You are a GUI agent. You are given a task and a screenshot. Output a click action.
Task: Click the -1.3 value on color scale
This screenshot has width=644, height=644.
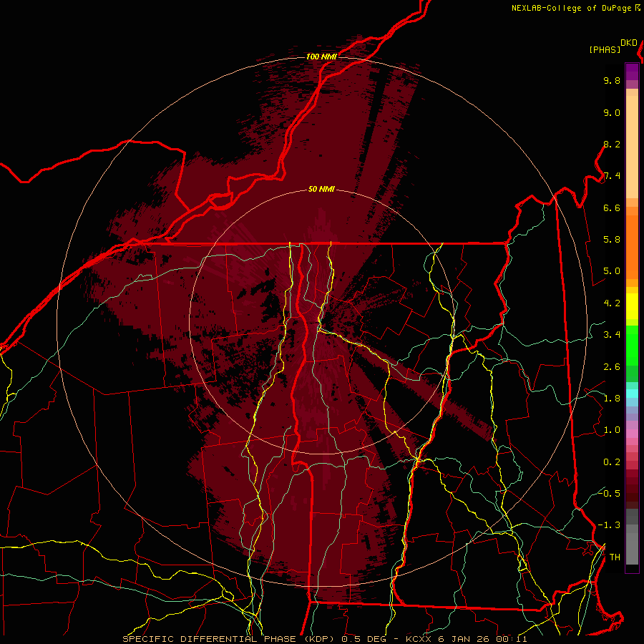(x=609, y=525)
